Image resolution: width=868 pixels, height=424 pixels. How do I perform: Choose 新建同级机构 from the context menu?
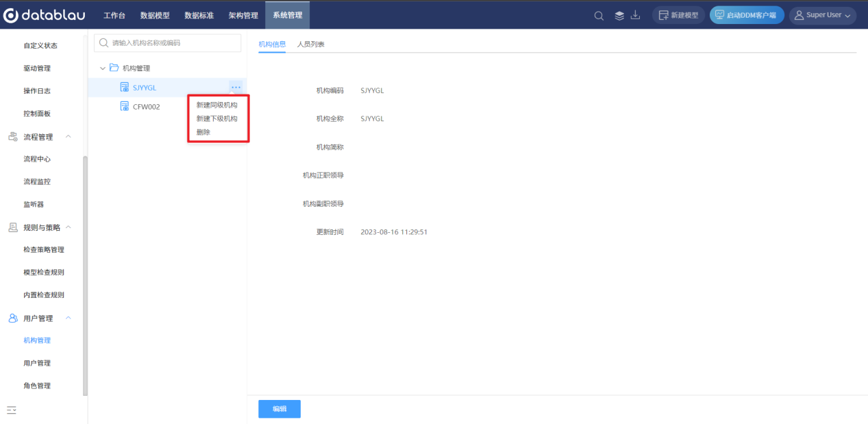coord(217,105)
